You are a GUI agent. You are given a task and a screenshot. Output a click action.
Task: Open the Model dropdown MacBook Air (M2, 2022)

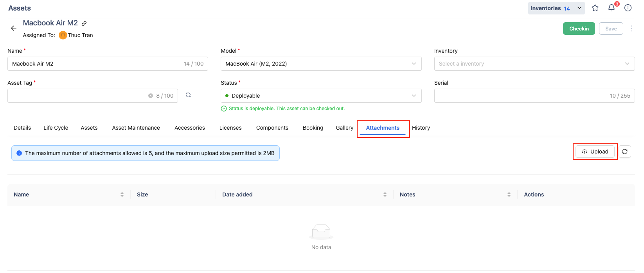pos(321,64)
